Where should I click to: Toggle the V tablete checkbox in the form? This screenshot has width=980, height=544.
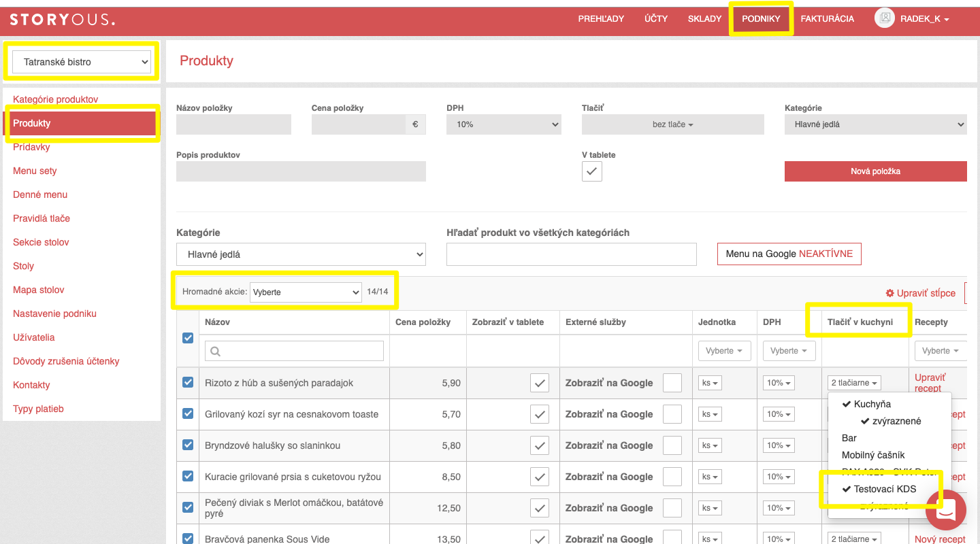click(x=592, y=171)
